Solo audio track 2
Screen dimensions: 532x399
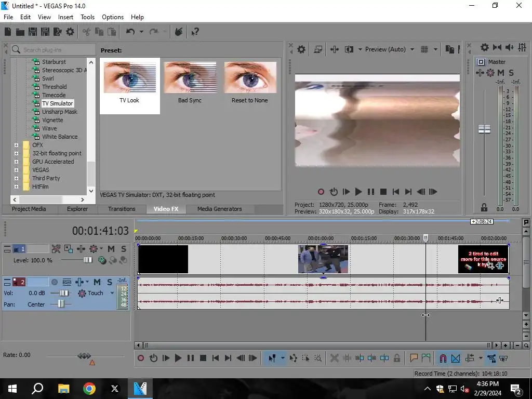(x=109, y=282)
